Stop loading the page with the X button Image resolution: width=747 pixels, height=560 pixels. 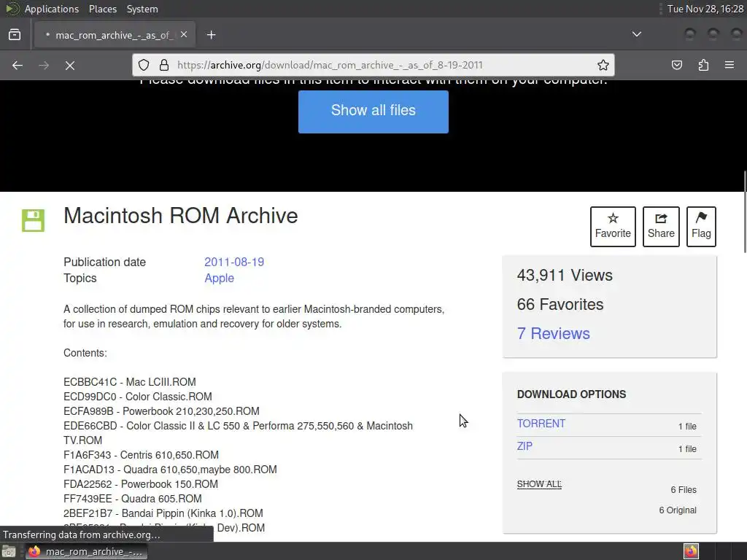click(x=70, y=65)
